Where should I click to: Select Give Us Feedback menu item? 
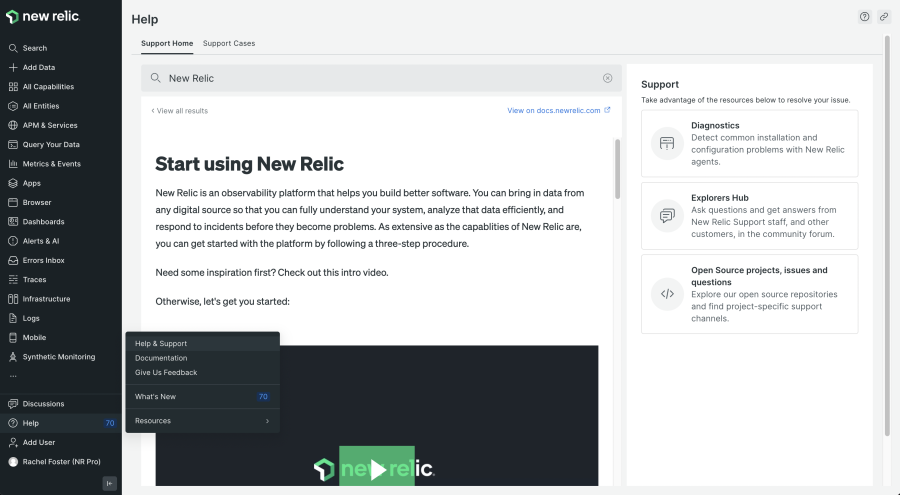click(166, 373)
